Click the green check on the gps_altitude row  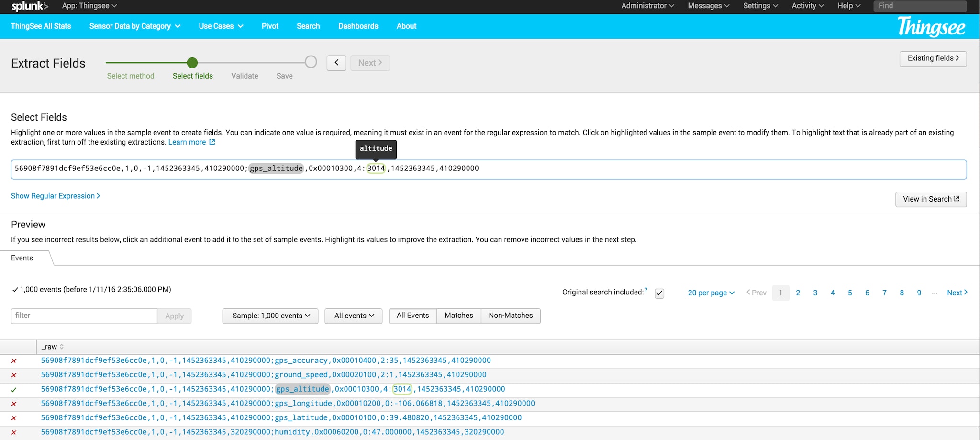pyautogui.click(x=14, y=390)
